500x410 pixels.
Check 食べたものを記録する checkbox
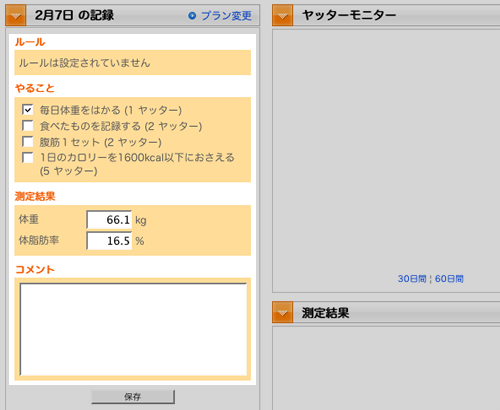click(x=28, y=126)
